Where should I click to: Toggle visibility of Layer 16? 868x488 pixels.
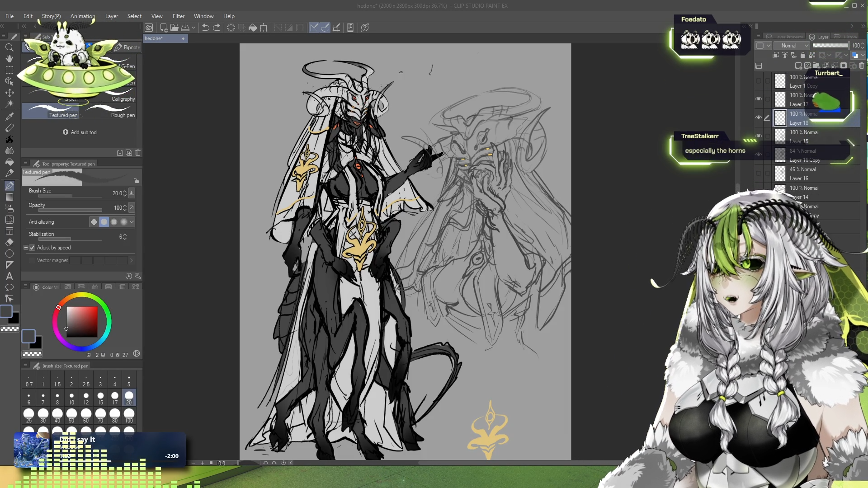(x=759, y=173)
